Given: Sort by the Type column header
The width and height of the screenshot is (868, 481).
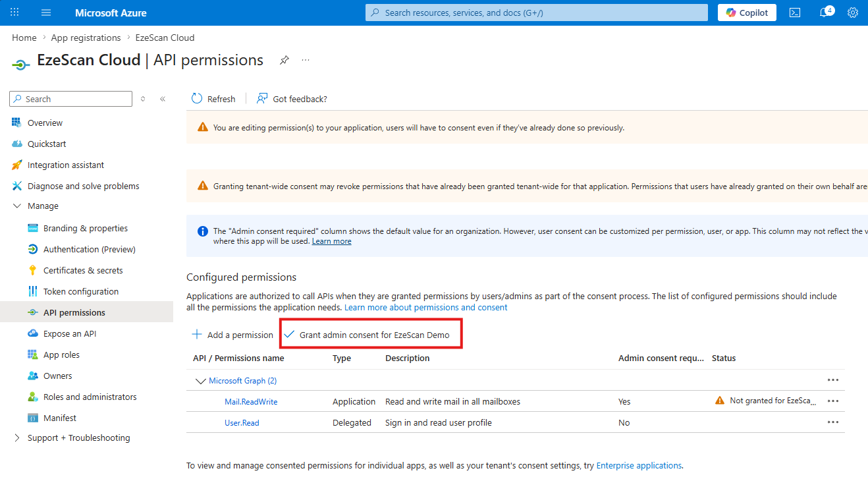Looking at the screenshot, I should (342, 358).
